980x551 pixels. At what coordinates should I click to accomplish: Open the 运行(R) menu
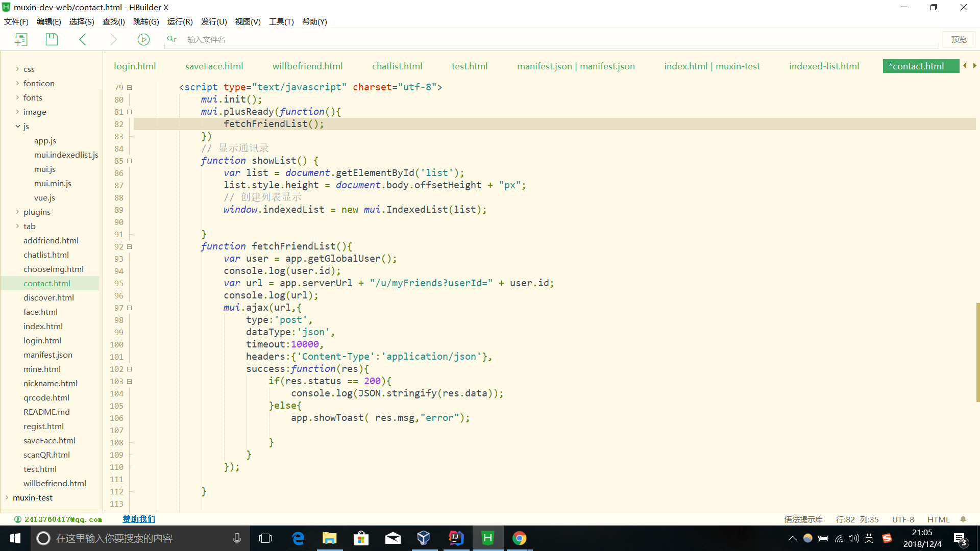pyautogui.click(x=180, y=21)
